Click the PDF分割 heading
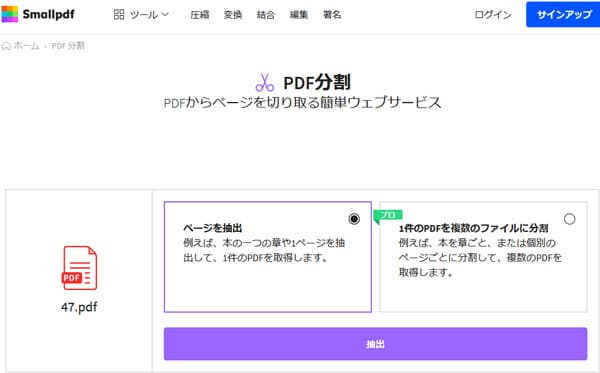The height and width of the screenshot is (373, 600). (317, 82)
